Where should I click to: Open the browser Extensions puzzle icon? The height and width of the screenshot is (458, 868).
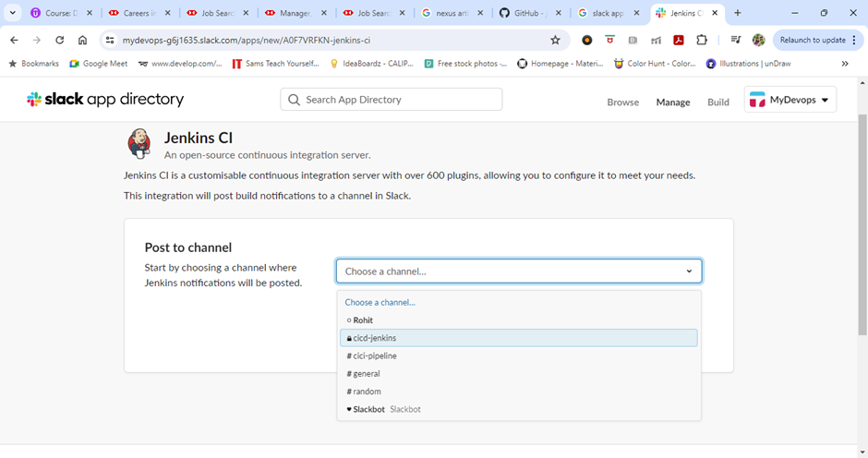[x=702, y=41]
